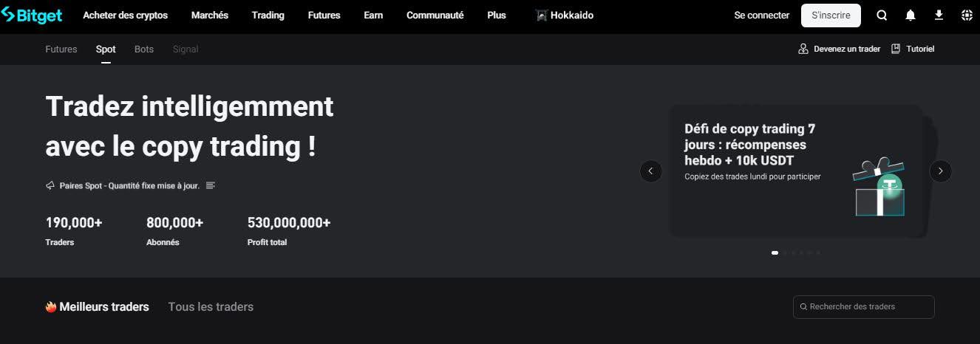Expand the Communauté menu

pos(435,16)
